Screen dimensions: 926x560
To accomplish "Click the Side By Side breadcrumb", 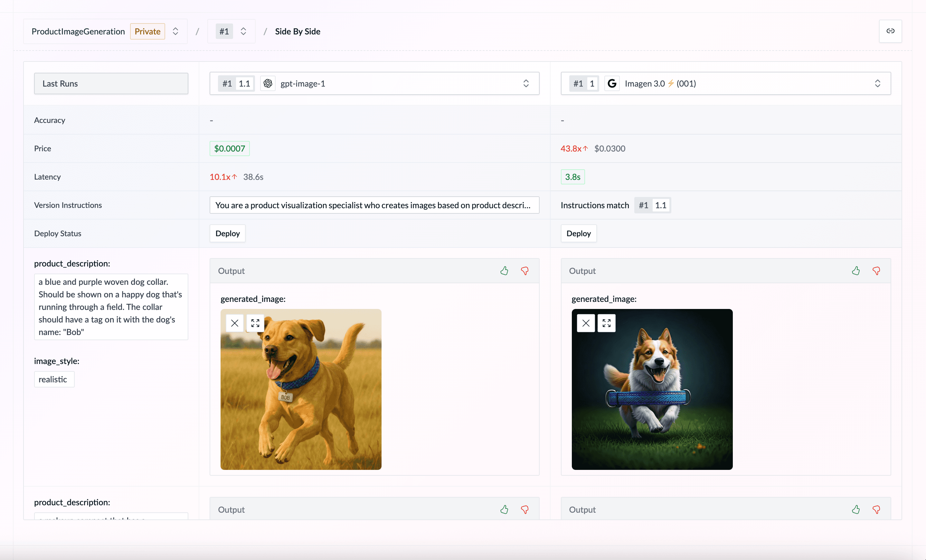I will [297, 32].
